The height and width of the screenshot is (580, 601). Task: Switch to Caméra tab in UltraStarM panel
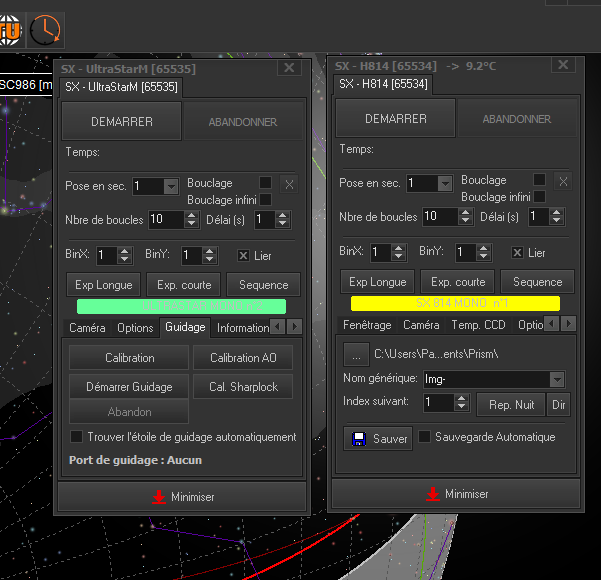pyautogui.click(x=88, y=327)
